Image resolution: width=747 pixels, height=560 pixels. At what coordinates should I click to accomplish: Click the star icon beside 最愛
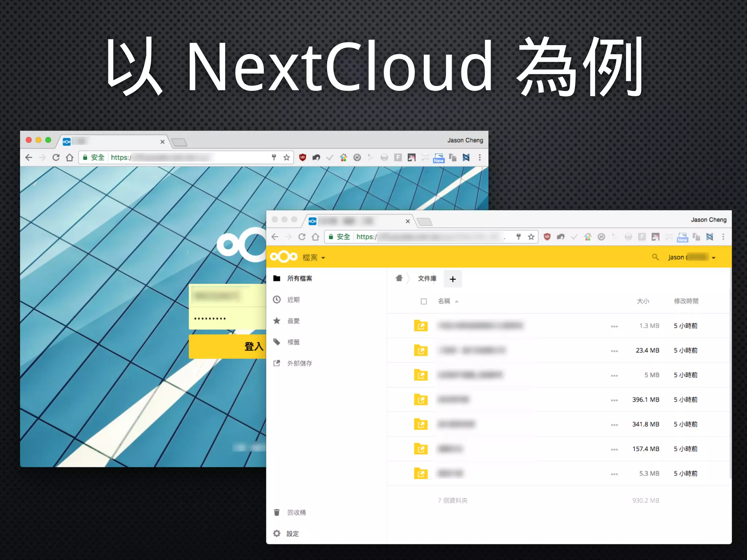pyautogui.click(x=277, y=321)
